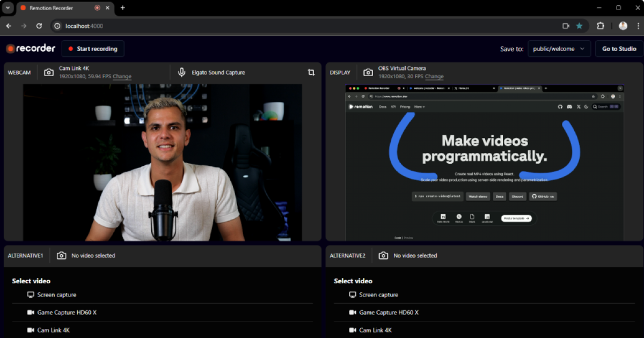Expand the tab search dropdown arrow
The width and height of the screenshot is (644, 338).
[x=8, y=8]
